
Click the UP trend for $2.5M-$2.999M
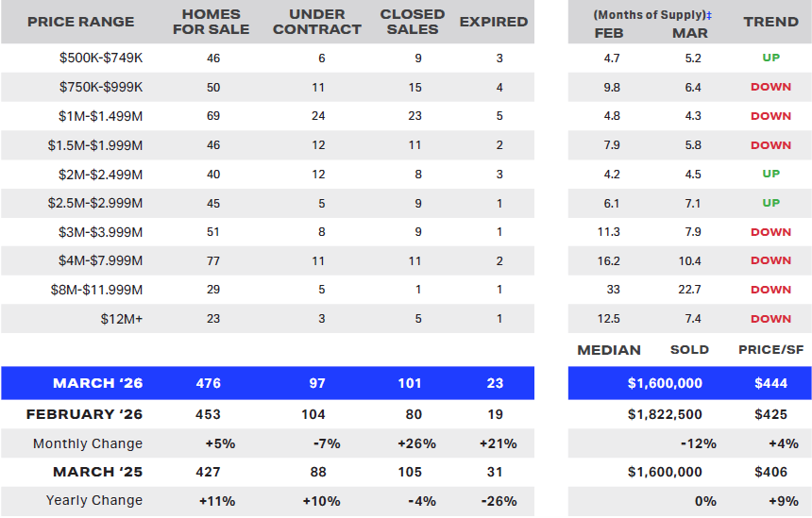[770, 203]
